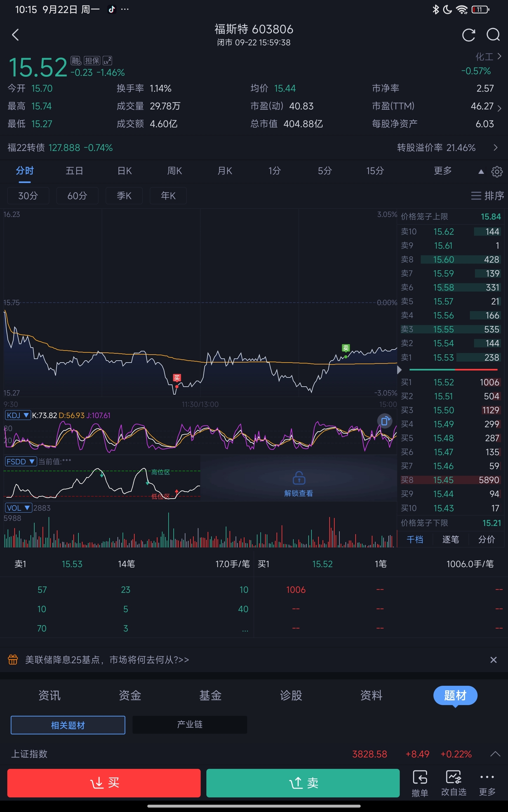Tap the 融 margin trading badge
508x812 pixels.
pos(76,60)
